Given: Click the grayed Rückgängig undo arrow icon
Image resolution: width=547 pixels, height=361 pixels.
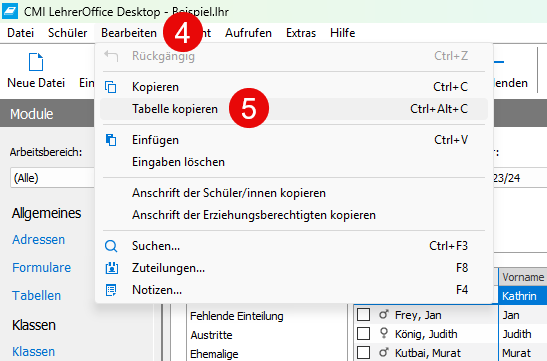Looking at the screenshot, I should (x=111, y=56).
